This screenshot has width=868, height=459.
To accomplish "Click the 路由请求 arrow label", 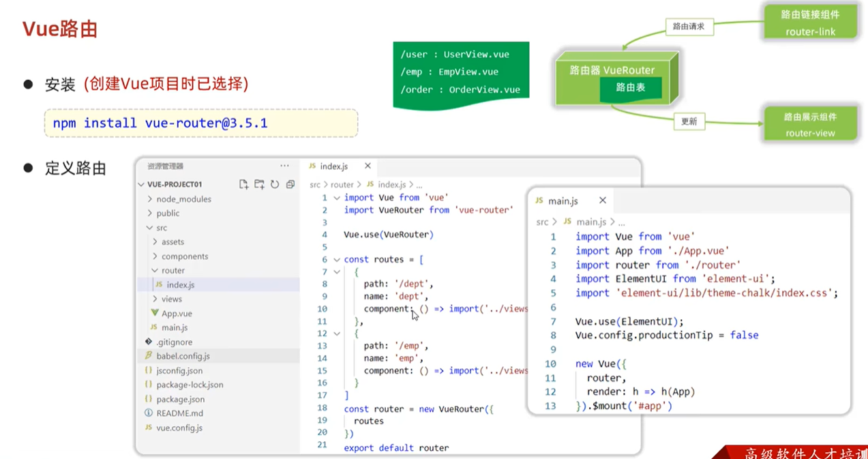I will 689,27.
